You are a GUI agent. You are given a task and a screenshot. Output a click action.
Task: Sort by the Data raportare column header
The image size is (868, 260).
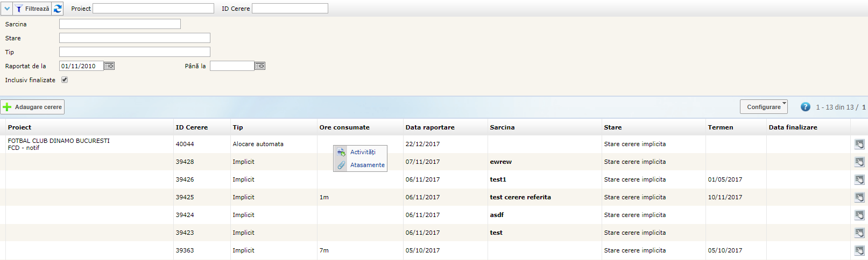click(430, 127)
